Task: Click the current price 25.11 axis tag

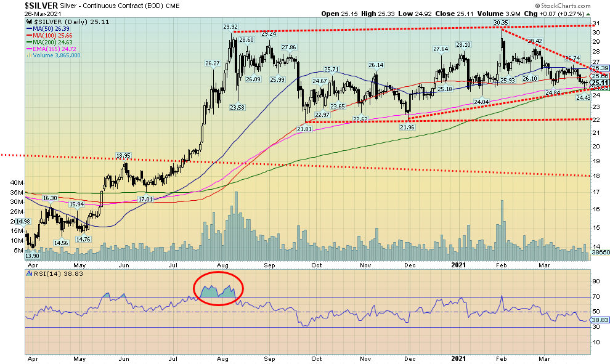Action: (x=600, y=83)
